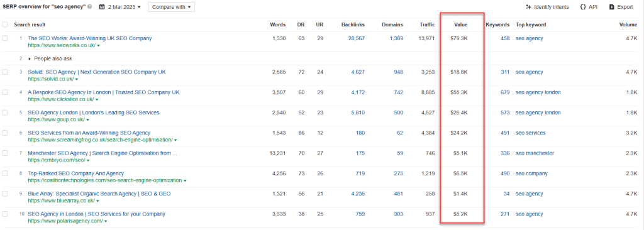Viewport: 644px width, 230px height.
Task: Open URL dropdown arrow for coalitiontechnologies.com
Action: [185, 180]
